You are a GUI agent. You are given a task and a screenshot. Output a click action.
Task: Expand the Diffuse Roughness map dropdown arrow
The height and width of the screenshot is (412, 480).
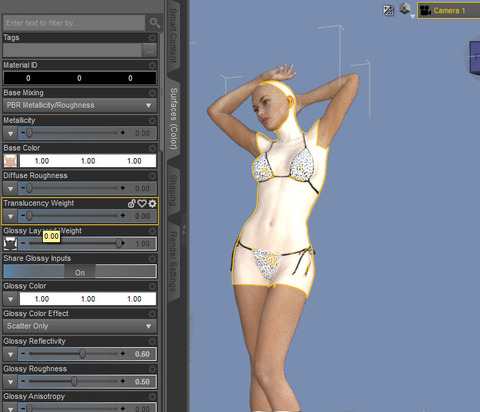[x=11, y=189]
